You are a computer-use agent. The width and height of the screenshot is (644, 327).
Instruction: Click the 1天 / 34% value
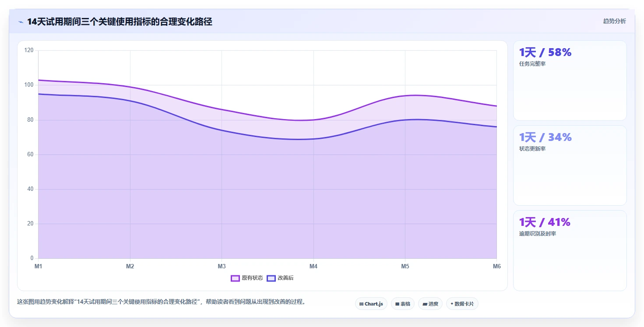[x=545, y=137]
